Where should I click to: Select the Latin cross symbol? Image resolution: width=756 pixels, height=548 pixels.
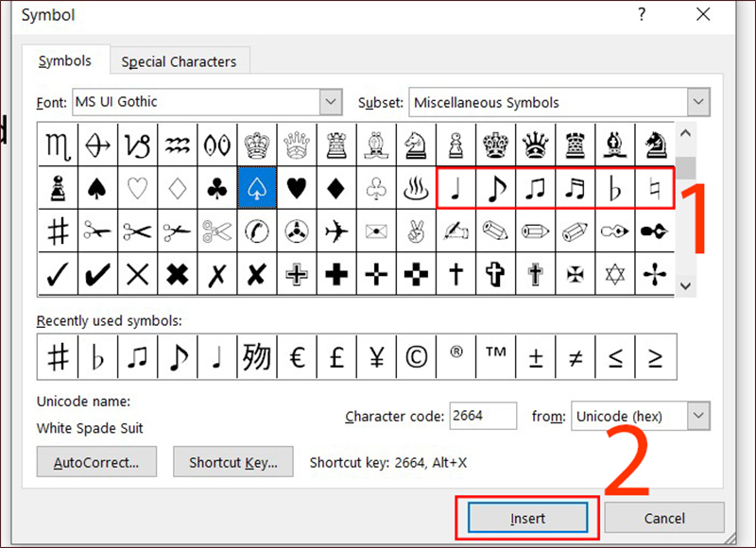[x=455, y=274]
